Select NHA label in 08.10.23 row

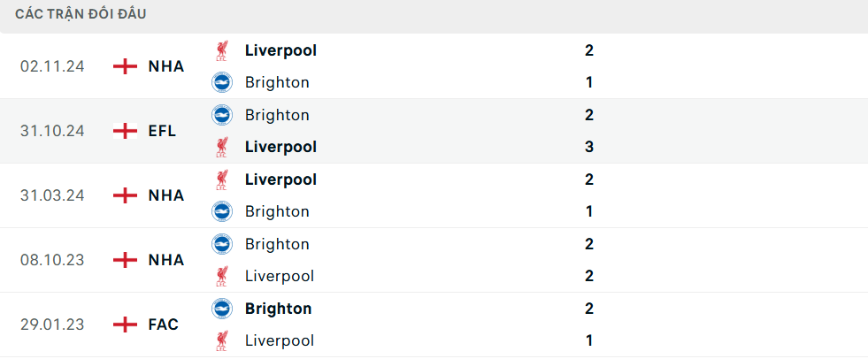click(166, 260)
